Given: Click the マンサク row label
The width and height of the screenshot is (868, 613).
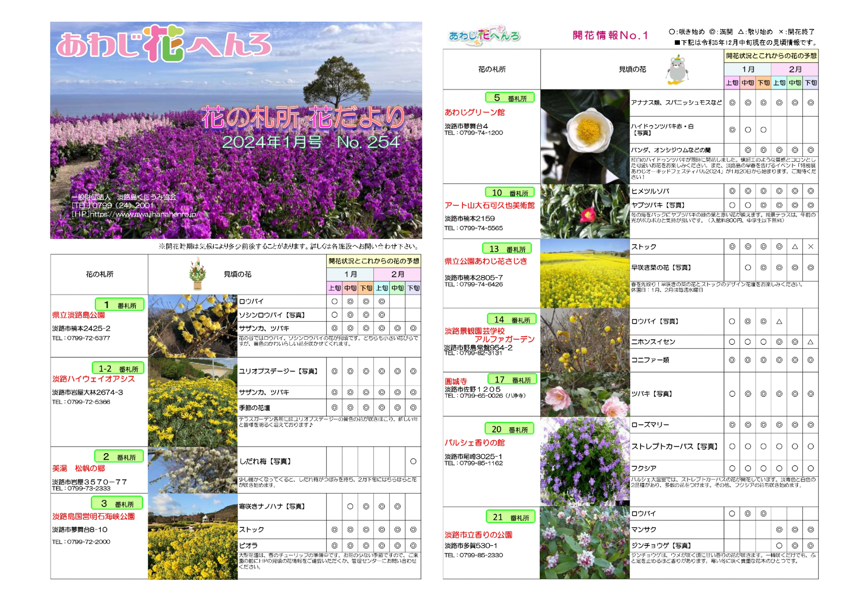Looking at the screenshot, I should click(644, 530).
